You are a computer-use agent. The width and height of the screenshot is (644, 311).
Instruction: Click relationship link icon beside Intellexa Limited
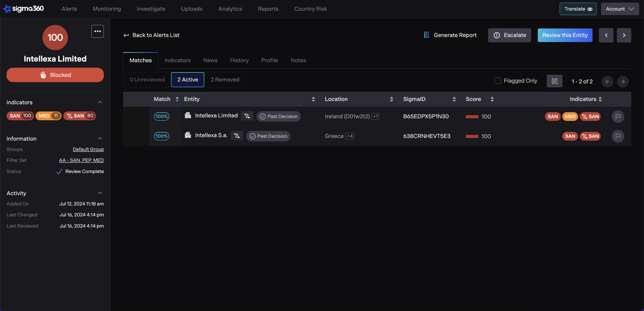pyautogui.click(x=247, y=116)
